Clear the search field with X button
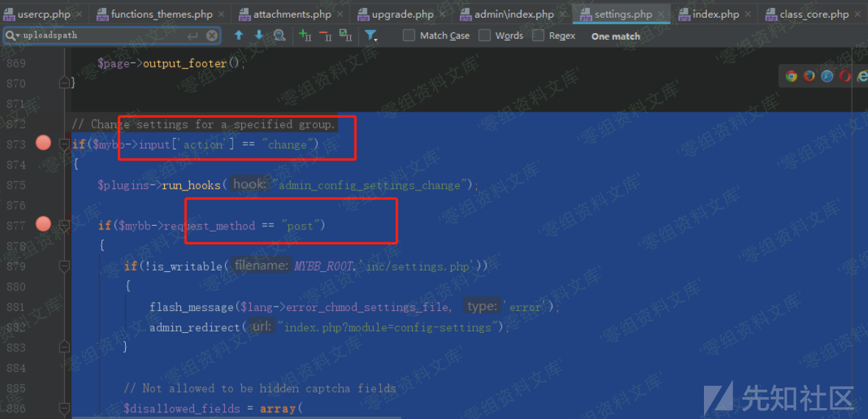Screen dimensions: 868x419 click(x=212, y=35)
